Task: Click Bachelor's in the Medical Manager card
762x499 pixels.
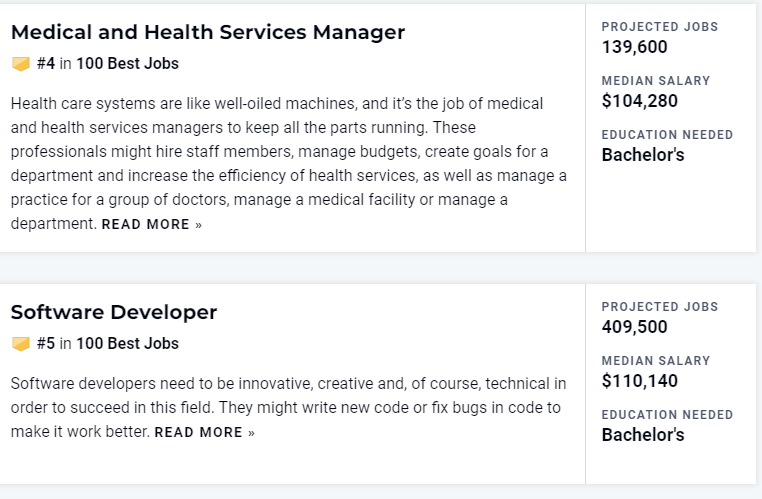Action: pos(643,155)
